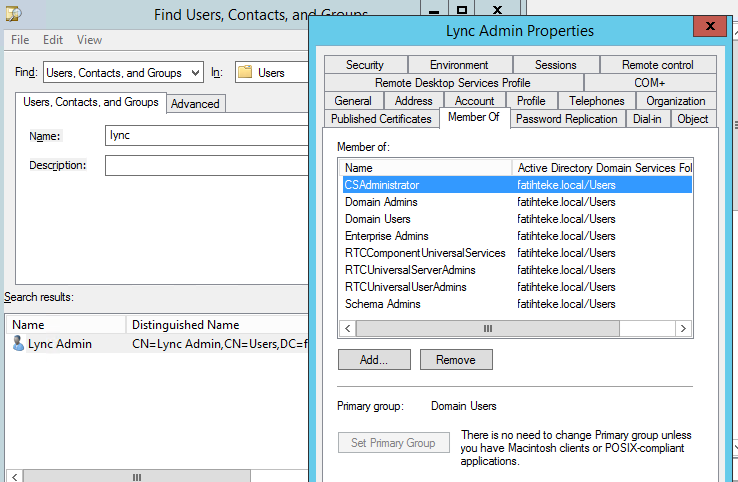The width and height of the screenshot is (738, 482).
Task: Select the Domain Admins group row
Action: tap(517, 202)
